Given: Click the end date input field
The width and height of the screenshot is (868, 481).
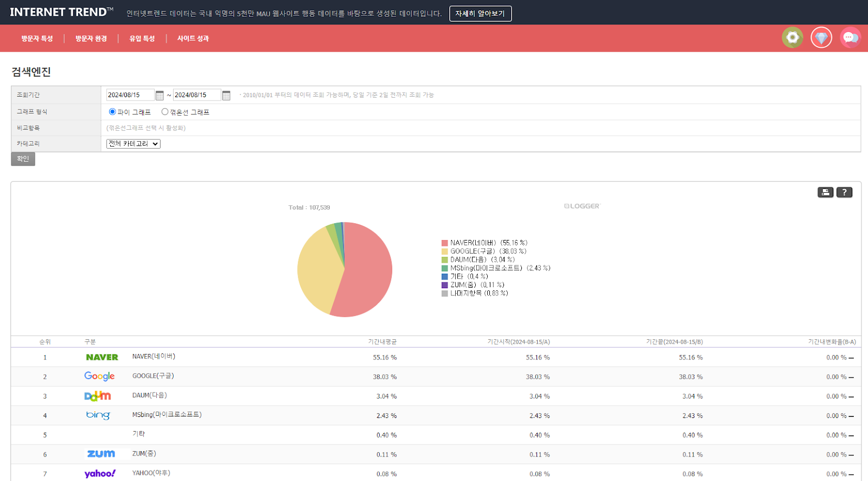Looking at the screenshot, I should pyautogui.click(x=197, y=95).
